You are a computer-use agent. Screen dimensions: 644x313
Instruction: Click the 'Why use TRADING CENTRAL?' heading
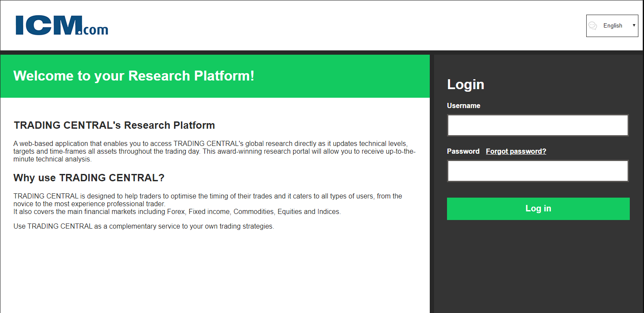point(89,178)
